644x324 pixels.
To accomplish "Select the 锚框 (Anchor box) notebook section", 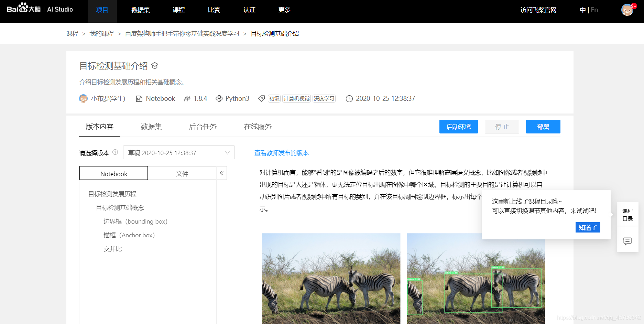I will [x=129, y=235].
